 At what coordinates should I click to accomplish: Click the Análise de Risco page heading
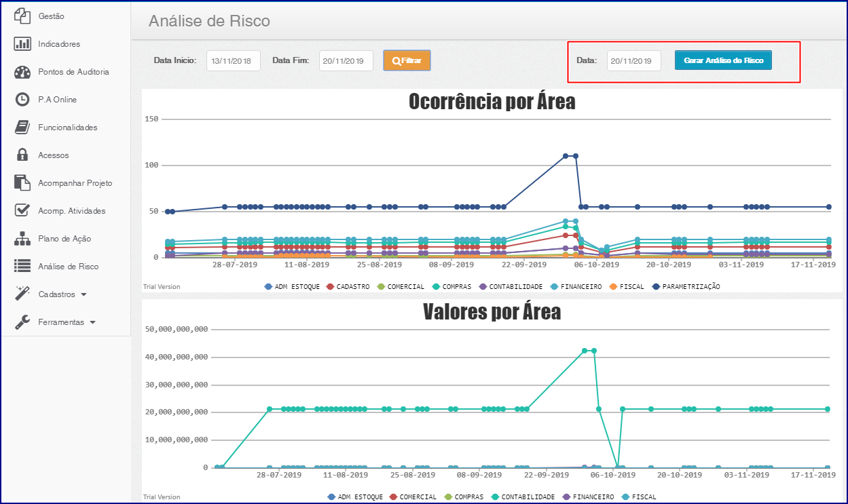click(209, 21)
